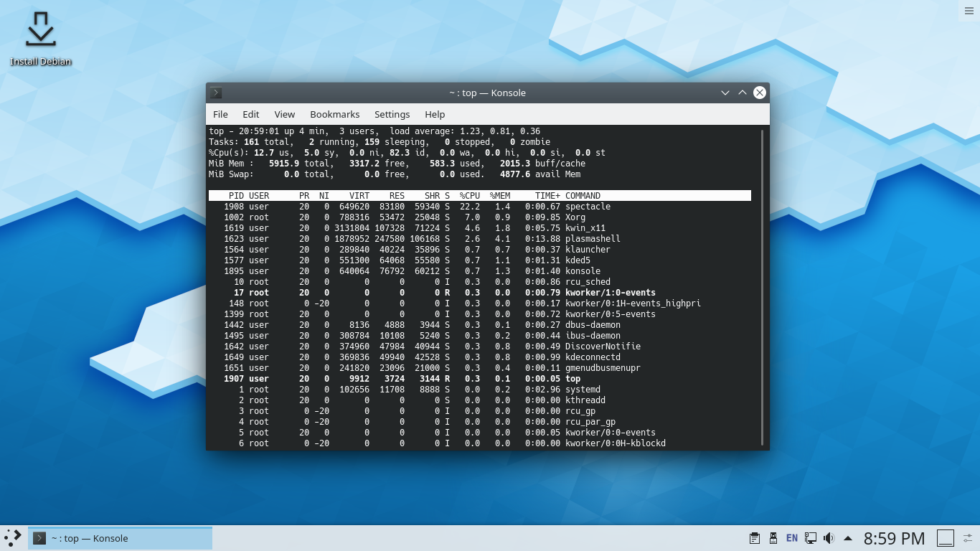The width and height of the screenshot is (980, 551).
Task: Click the Konsole icon in the title bar
Action: [x=215, y=93]
